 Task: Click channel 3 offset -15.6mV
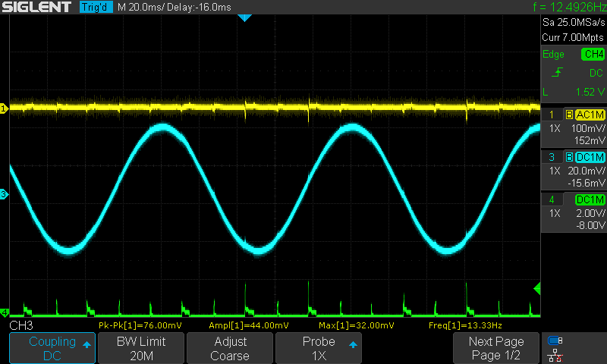tap(587, 183)
